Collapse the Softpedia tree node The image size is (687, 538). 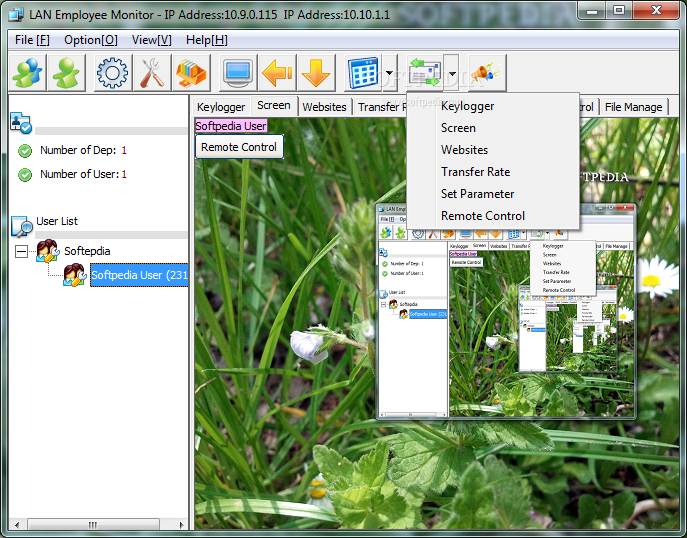[21, 251]
